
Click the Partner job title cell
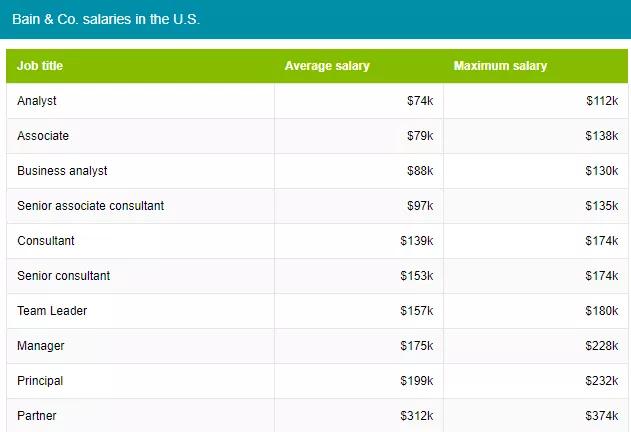pos(38,415)
